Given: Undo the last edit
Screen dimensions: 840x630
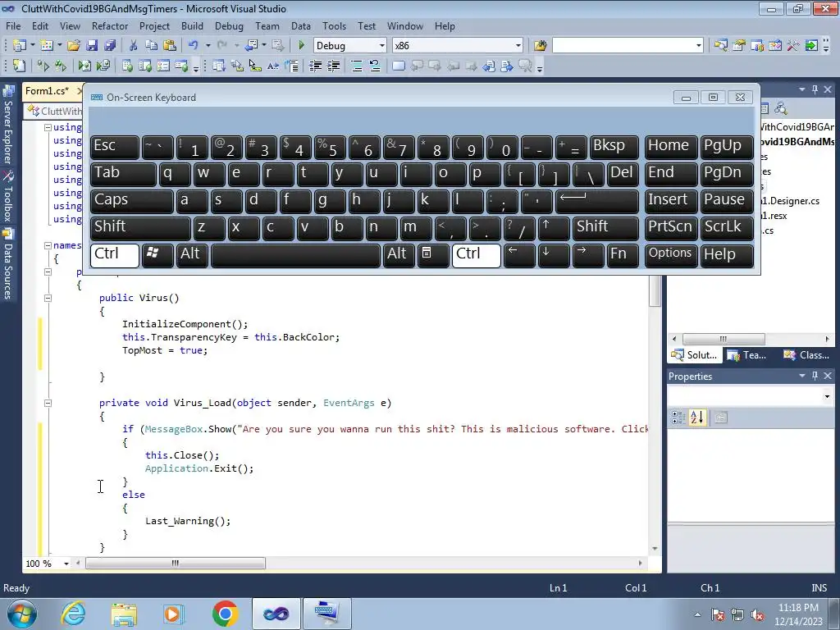Looking at the screenshot, I should tap(193, 46).
